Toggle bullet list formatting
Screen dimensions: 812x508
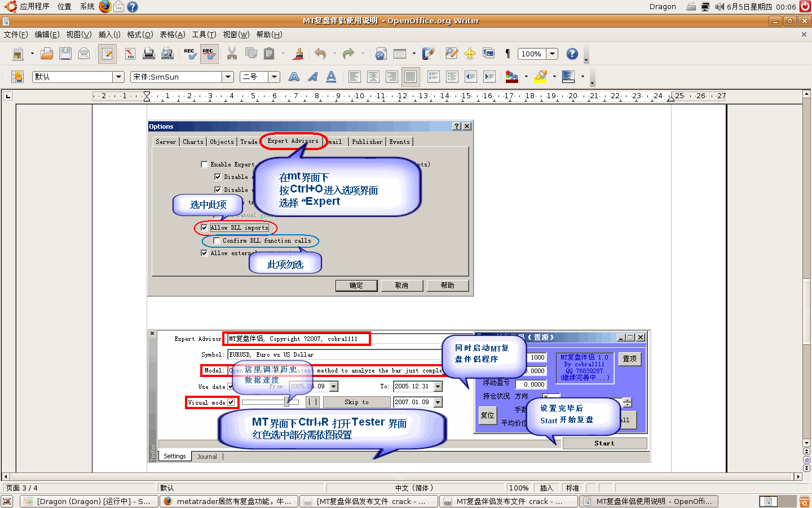click(x=452, y=77)
